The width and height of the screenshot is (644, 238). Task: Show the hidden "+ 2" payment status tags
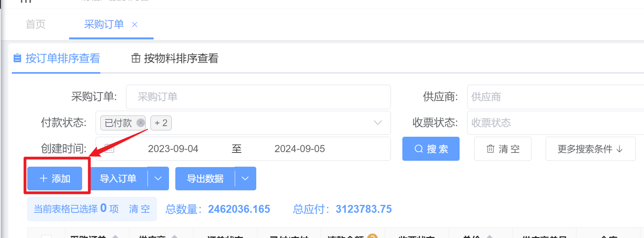pyautogui.click(x=161, y=123)
